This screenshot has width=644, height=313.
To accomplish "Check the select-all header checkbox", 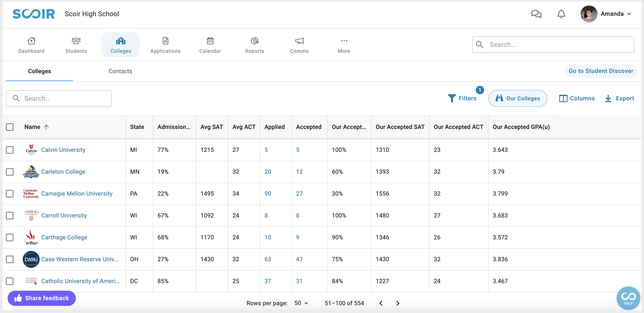I will pyautogui.click(x=10, y=127).
